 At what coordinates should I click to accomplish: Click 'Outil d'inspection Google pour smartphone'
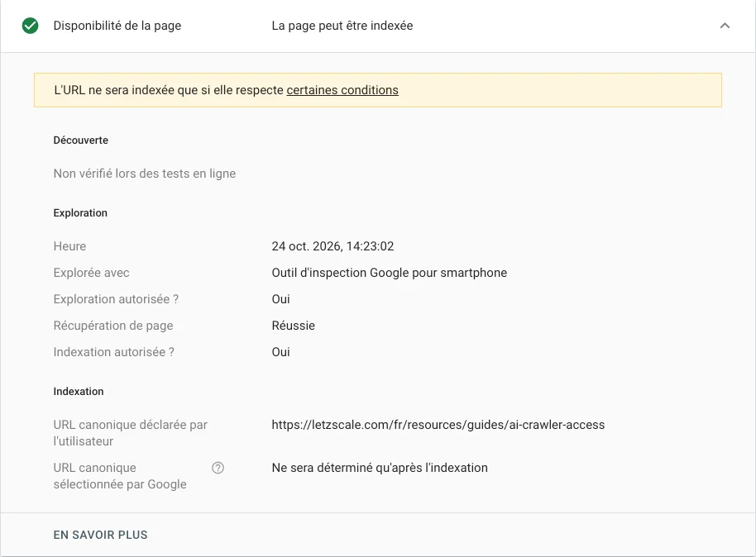(389, 273)
